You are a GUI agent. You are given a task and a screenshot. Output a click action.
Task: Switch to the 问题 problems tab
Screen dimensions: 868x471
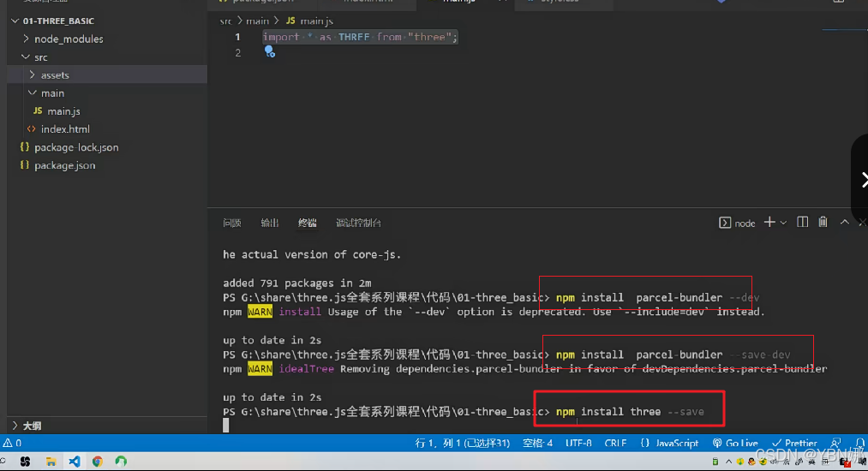click(232, 223)
